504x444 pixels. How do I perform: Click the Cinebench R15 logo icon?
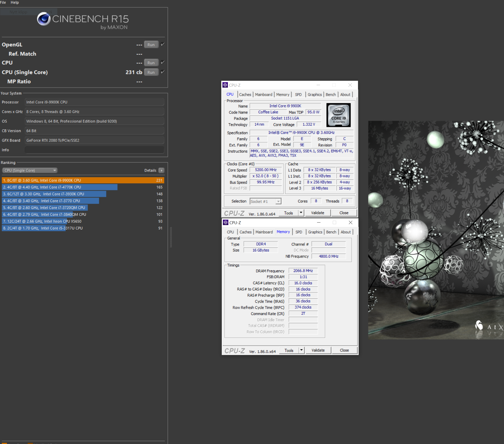(x=44, y=19)
